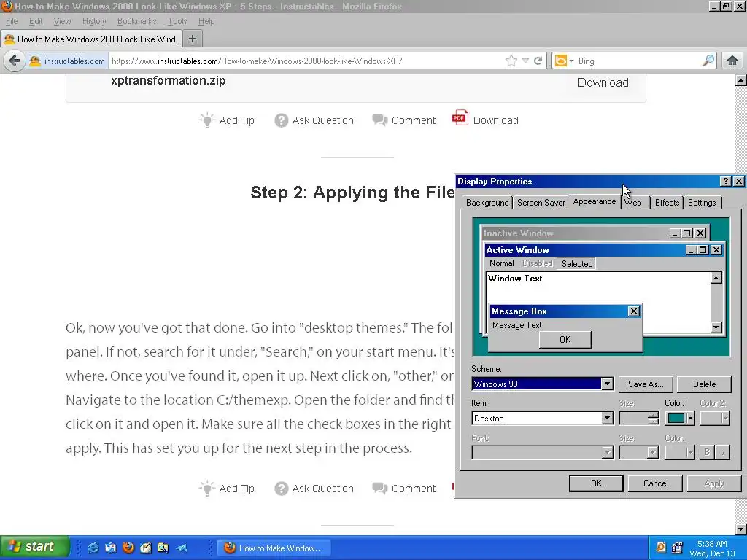Click the URL address bar
The height and width of the screenshot is (560, 747).
click(305, 61)
